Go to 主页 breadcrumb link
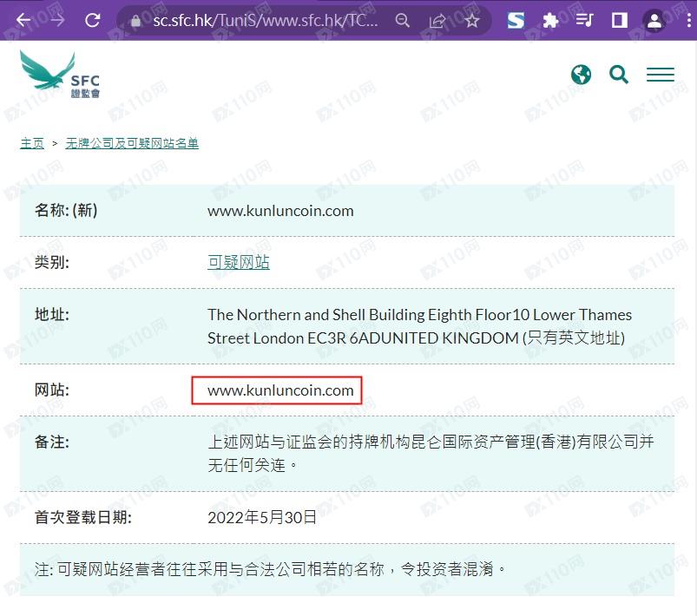Viewport: 697px width, 616px height. [32, 143]
